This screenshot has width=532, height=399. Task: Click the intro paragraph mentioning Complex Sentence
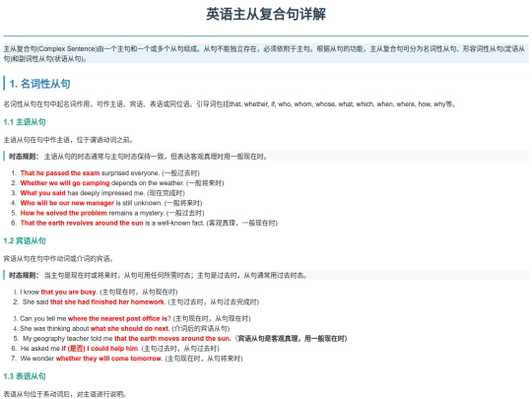point(266,53)
